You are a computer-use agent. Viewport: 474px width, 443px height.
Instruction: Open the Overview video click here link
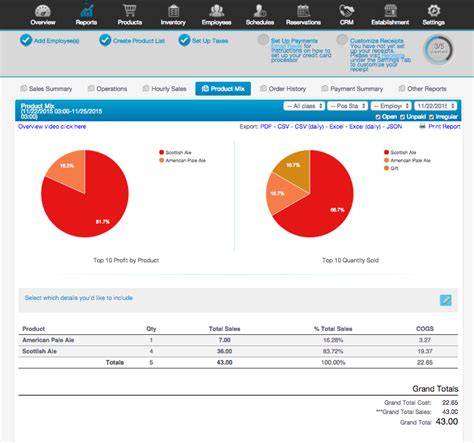click(x=52, y=127)
